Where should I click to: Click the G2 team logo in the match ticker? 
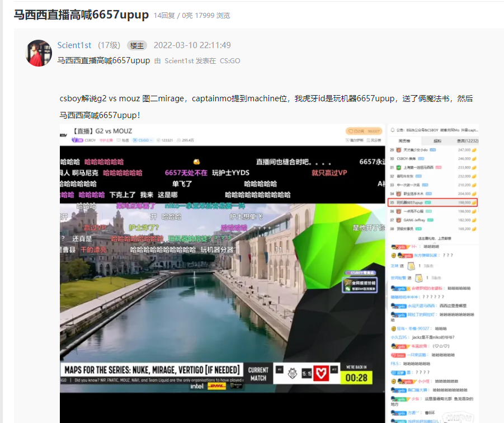(x=292, y=373)
